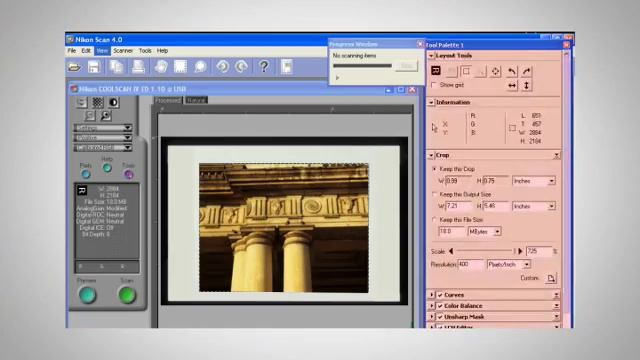Flip image vertically in Layout Tools
640x360 pixels.
(527, 85)
